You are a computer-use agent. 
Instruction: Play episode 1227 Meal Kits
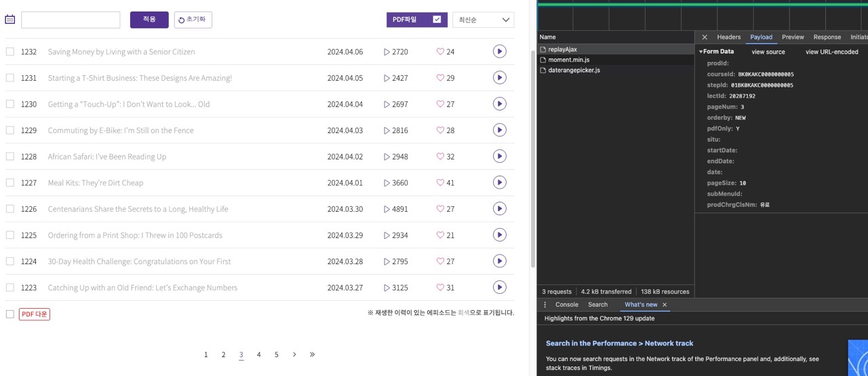click(x=500, y=183)
